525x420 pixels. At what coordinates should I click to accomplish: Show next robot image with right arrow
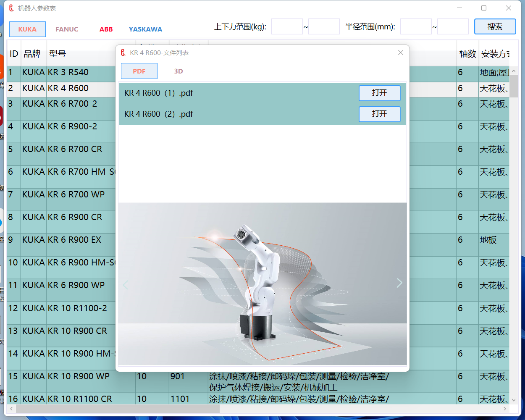click(x=399, y=283)
